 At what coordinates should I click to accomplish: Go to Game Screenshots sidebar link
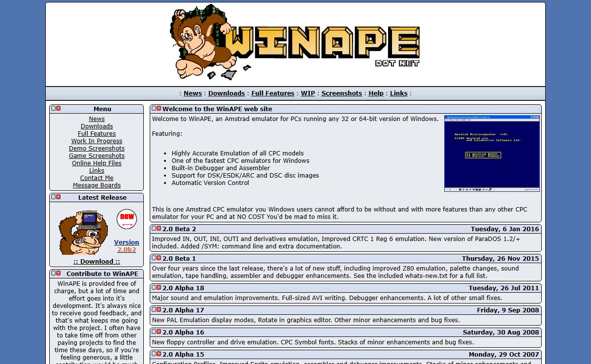97,155
